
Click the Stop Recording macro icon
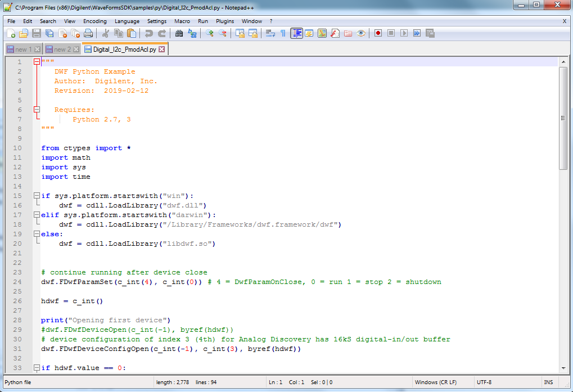pos(391,34)
